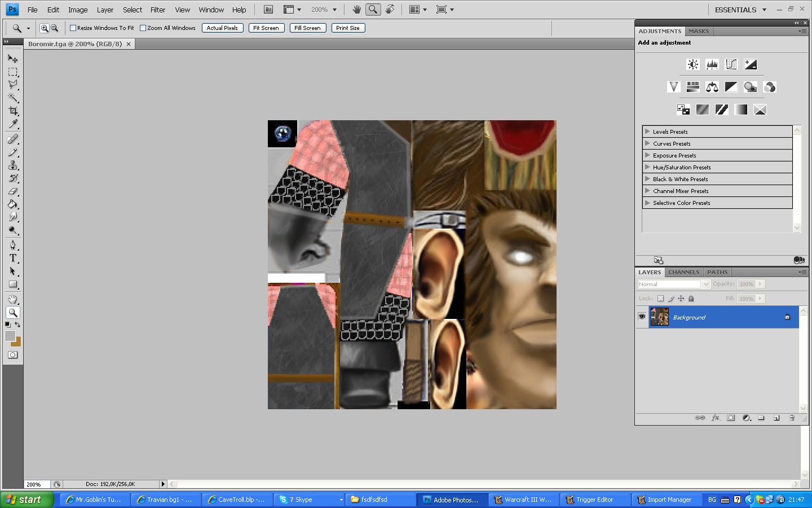Pick the foreground color swatch
The image size is (812, 508).
(x=10, y=335)
